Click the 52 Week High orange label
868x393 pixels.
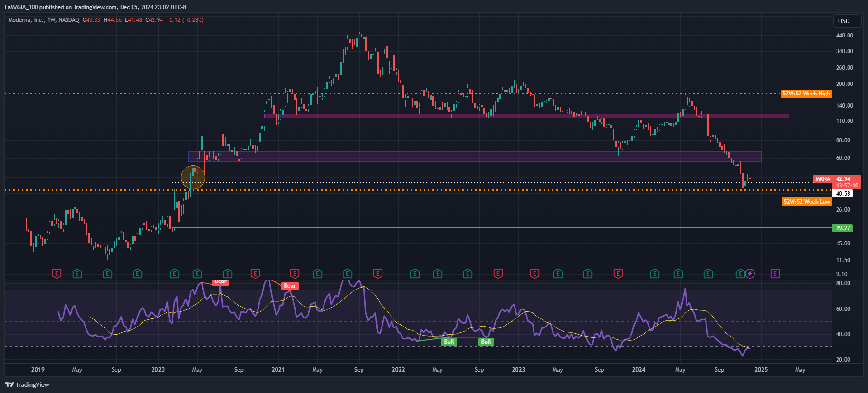806,94
